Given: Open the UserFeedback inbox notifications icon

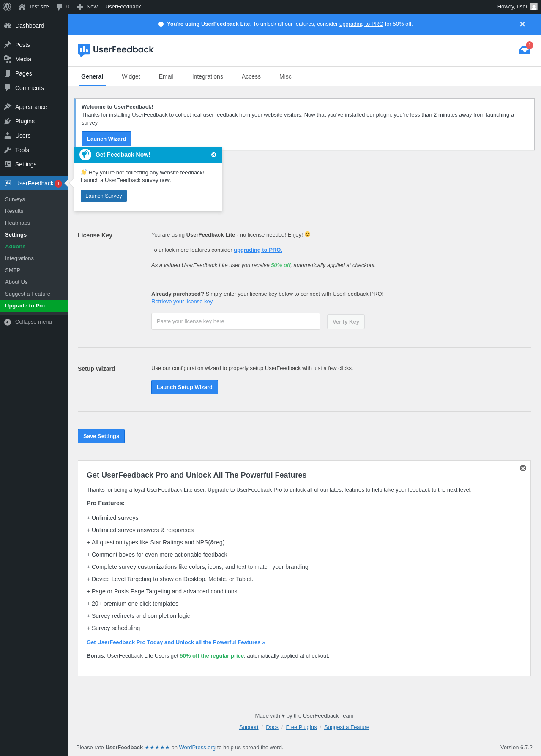Looking at the screenshot, I should (x=525, y=50).
